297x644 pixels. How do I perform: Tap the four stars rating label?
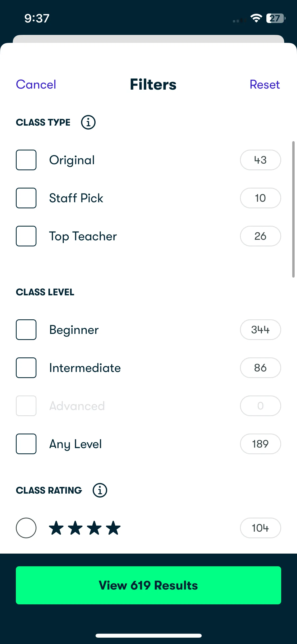pos(85,528)
